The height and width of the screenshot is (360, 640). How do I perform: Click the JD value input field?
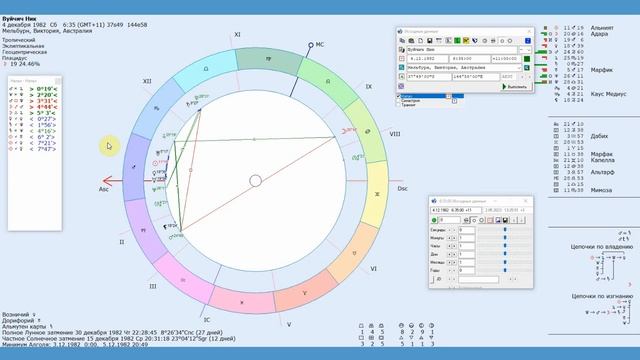point(478,280)
